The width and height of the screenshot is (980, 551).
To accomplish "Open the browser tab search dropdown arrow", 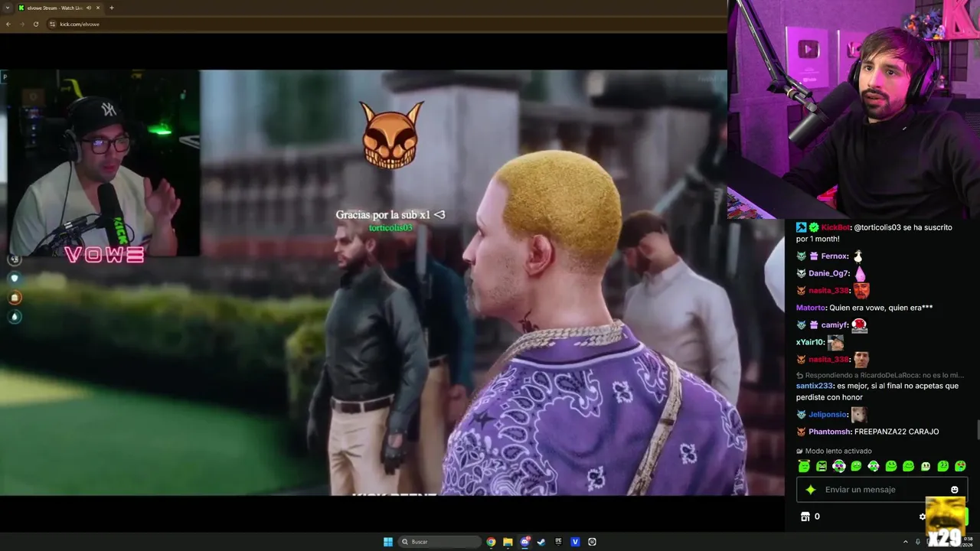I will click(8, 8).
